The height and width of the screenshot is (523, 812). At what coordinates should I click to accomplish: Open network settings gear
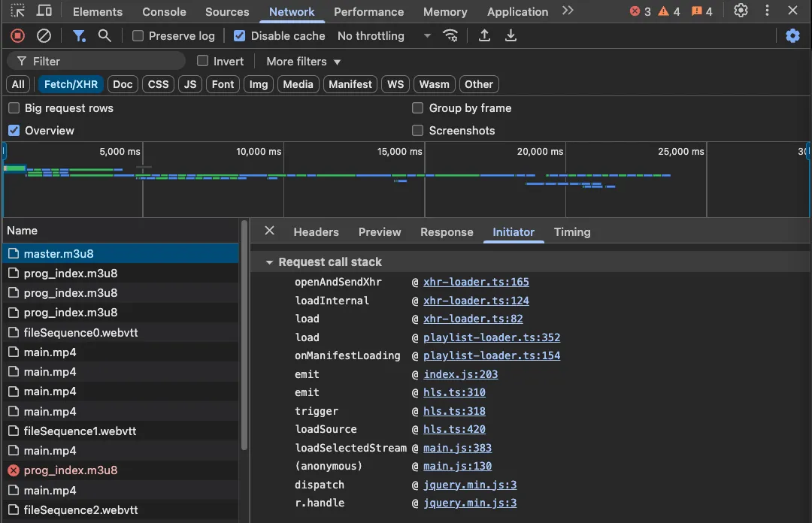(x=793, y=35)
